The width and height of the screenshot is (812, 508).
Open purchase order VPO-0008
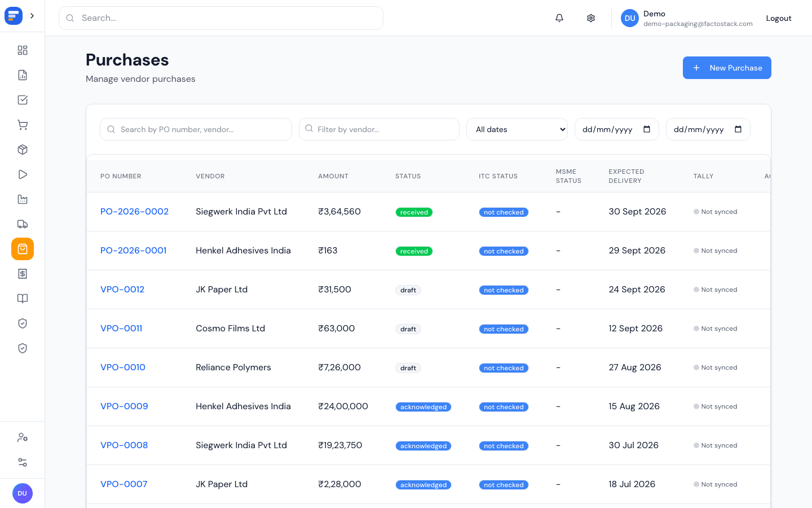[x=124, y=445]
